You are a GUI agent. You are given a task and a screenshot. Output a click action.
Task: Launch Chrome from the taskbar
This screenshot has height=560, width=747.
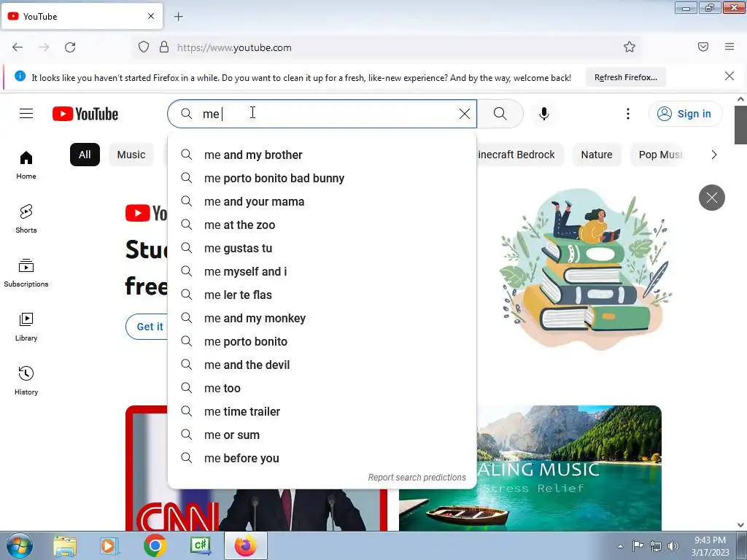[x=155, y=546]
